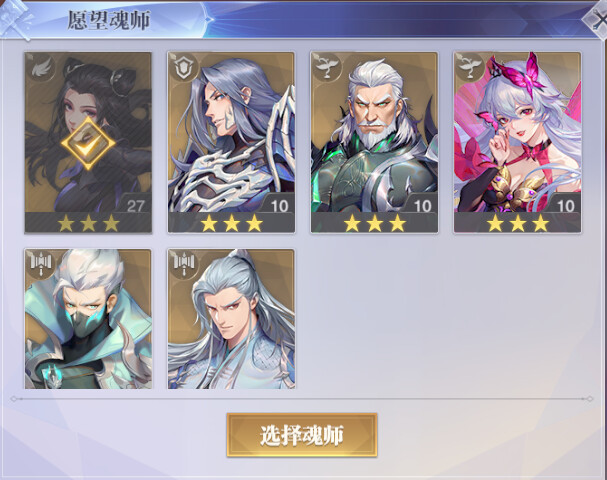607x480 pixels.
Task: Click the 27 level badge on dark-haired card
Action: point(135,205)
